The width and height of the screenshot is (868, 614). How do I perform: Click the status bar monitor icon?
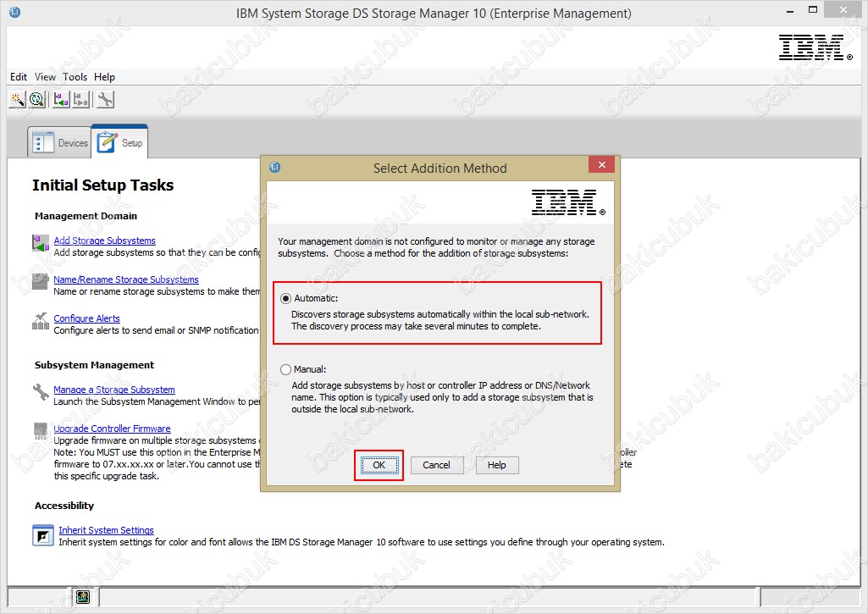pyautogui.click(x=83, y=596)
